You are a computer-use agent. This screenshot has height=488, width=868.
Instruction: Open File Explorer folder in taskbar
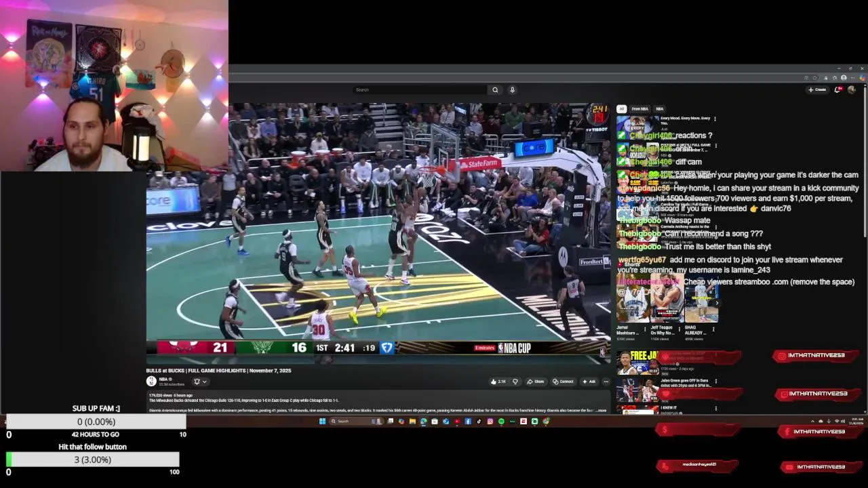(x=412, y=421)
